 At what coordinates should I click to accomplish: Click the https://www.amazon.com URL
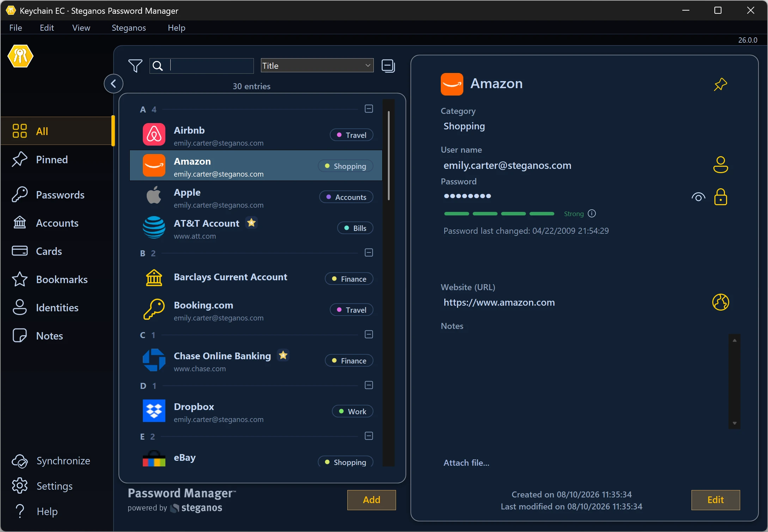tap(499, 302)
